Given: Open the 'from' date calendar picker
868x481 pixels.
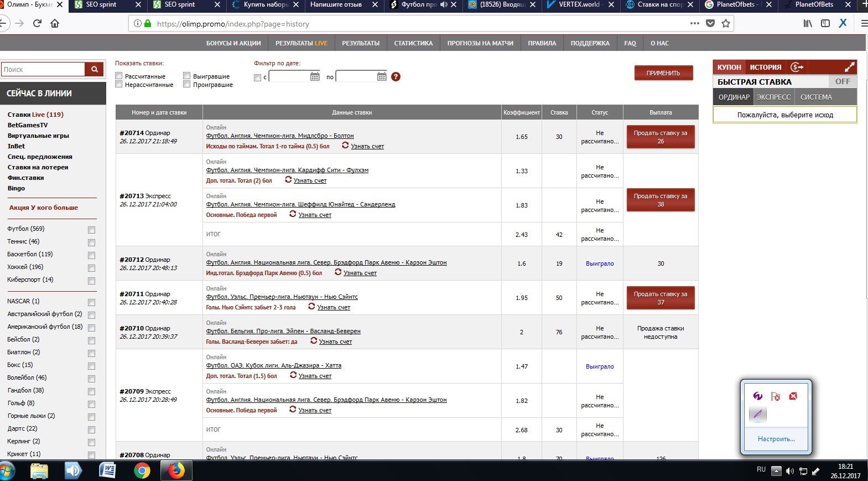Looking at the screenshot, I should pos(315,76).
